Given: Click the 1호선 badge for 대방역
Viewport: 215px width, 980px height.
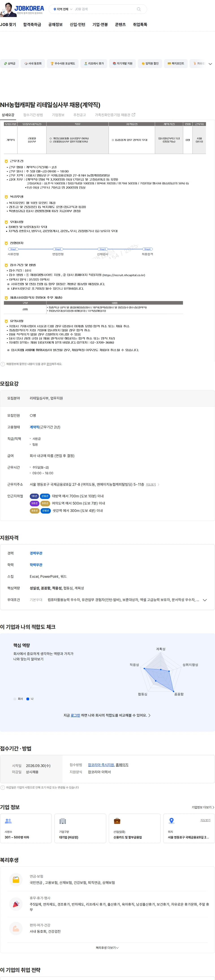Looking at the screenshot, I should 34,496.
